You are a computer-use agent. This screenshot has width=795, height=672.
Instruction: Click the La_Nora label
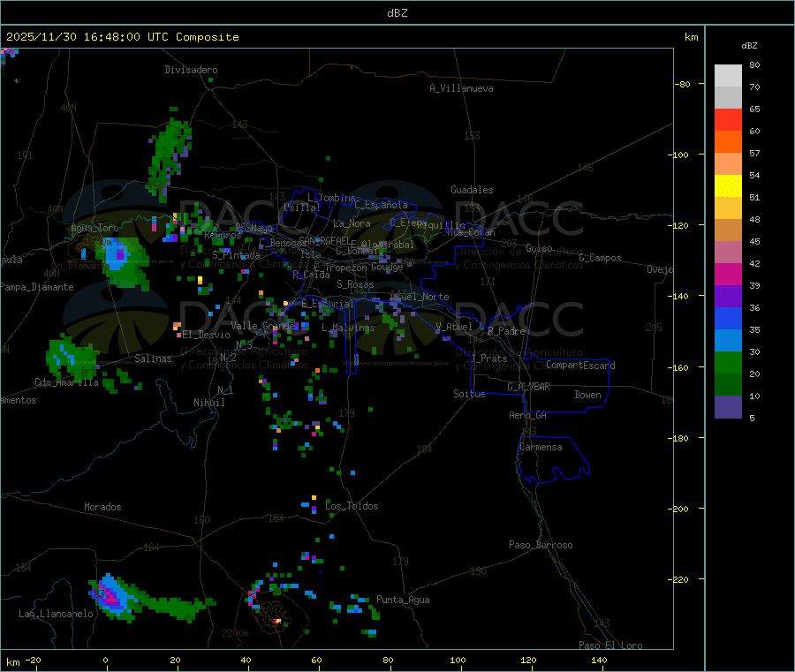pyautogui.click(x=352, y=223)
